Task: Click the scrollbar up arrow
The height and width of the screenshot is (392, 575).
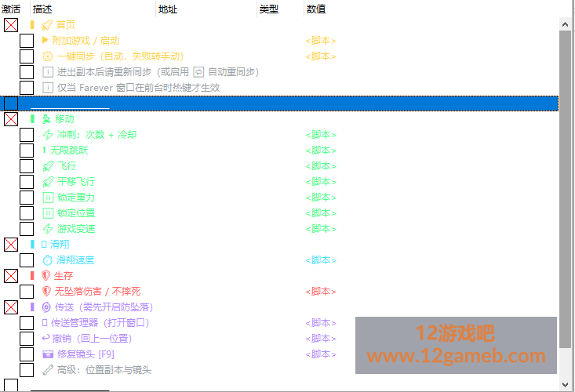Action: [x=565, y=24]
